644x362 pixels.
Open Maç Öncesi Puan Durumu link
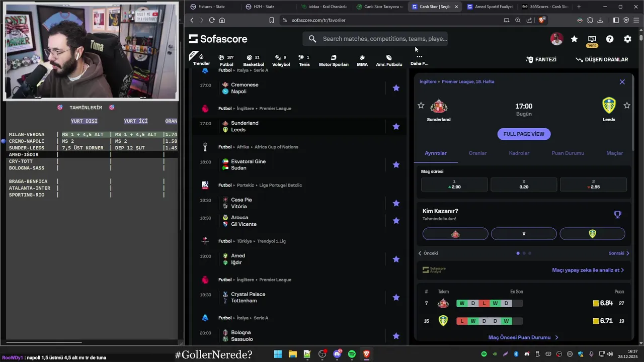point(523,337)
